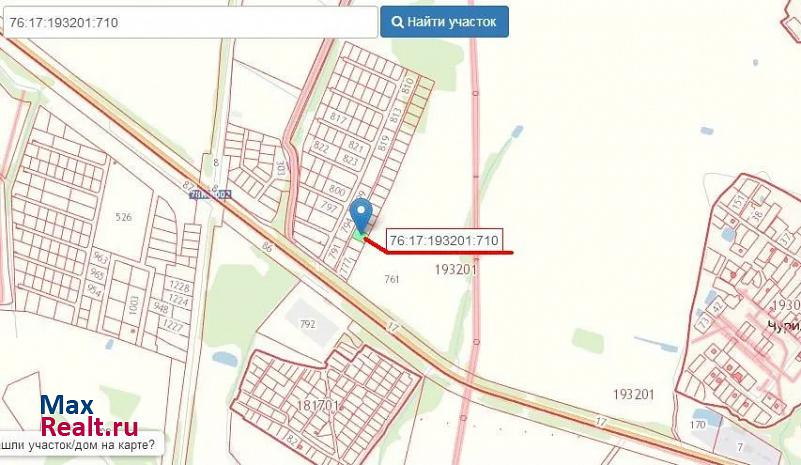Focus the cadastral number search field
This screenshot has width=801, height=465.
click(189, 22)
